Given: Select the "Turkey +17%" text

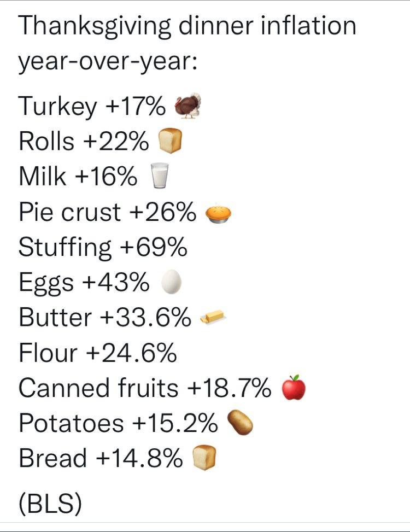Looking at the screenshot, I should point(92,106).
